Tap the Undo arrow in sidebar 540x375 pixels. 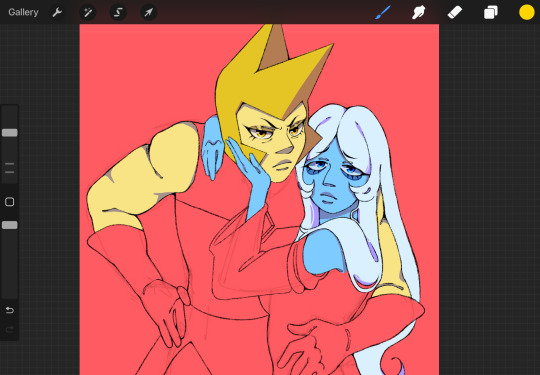click(x=10, y=310)
